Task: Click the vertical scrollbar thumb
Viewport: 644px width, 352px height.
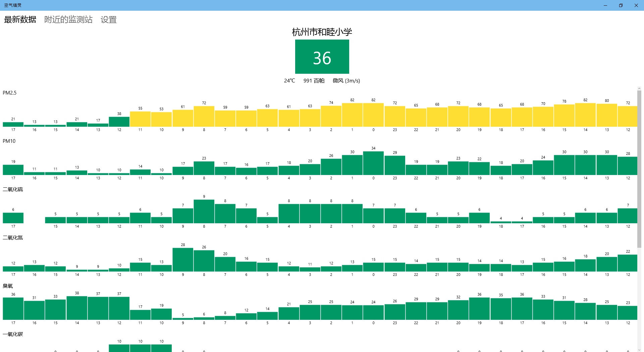Action: [x=639, y=168]
